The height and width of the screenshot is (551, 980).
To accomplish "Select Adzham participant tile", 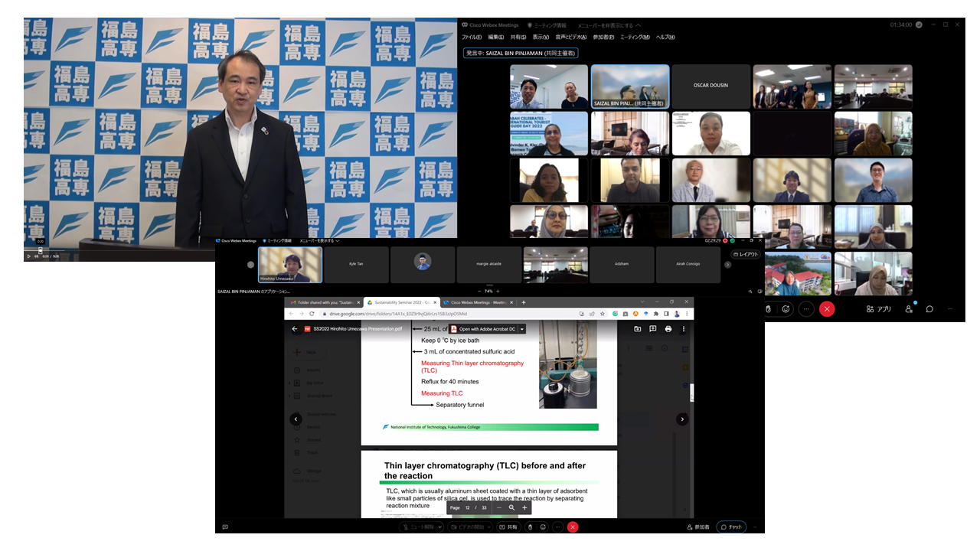I will 622,265.
